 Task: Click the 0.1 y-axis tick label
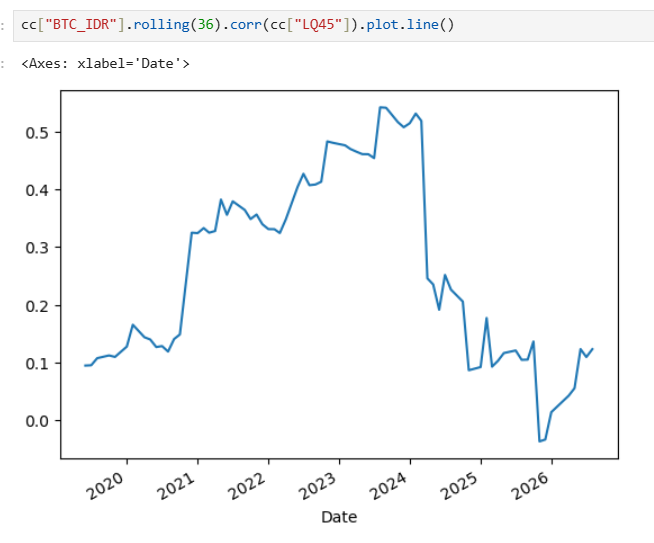(37, 364)
